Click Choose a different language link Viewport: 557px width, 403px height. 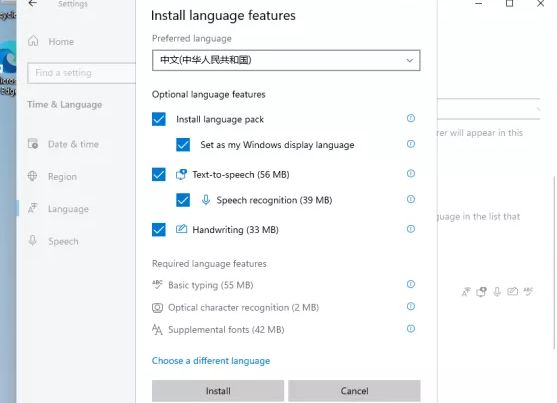click(211, 361)
